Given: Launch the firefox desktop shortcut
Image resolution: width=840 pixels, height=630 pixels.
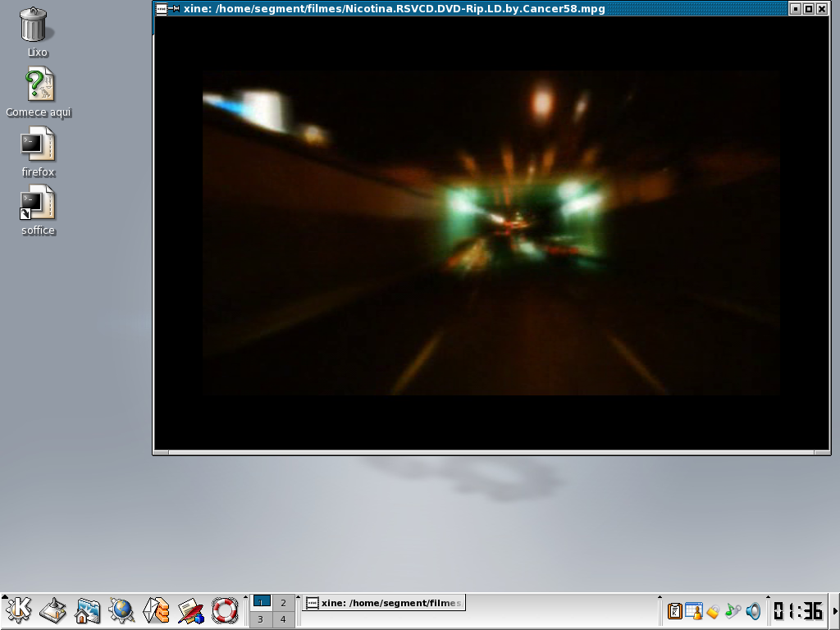Looking at the screenshot, I should pos(38,152).
